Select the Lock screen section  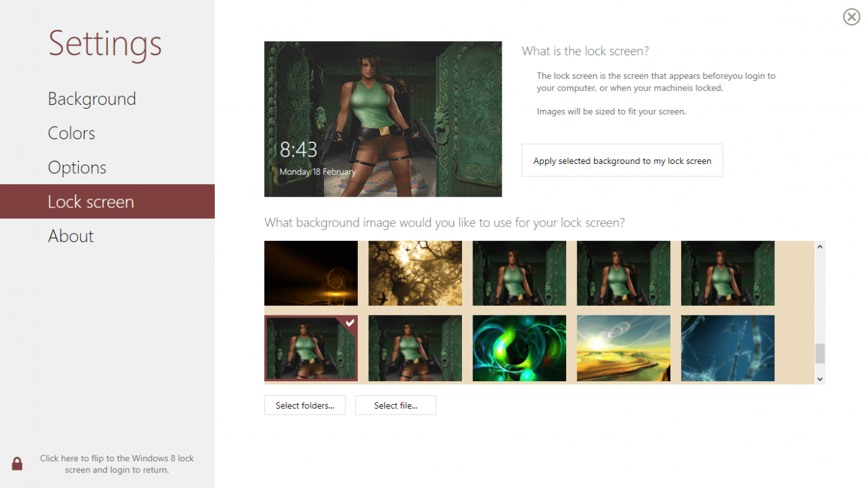click(107, 202)
